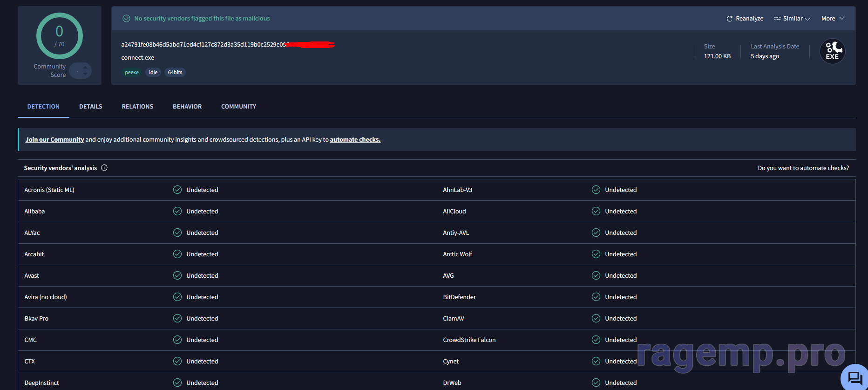
Task: Click the AVG undetected checkmark icon
Action: [x=596, y=275]
